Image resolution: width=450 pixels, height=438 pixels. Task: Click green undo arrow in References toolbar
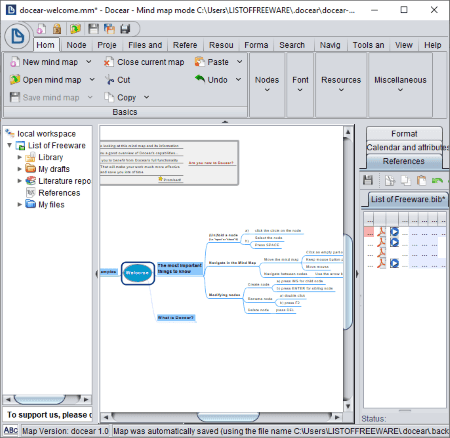pyautogui.click(x=437, y=180)
